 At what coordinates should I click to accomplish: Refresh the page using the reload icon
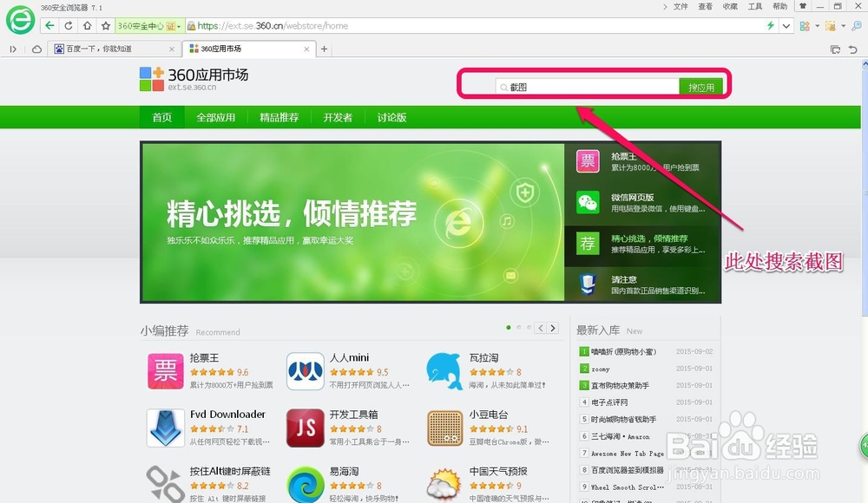point(68,26)
